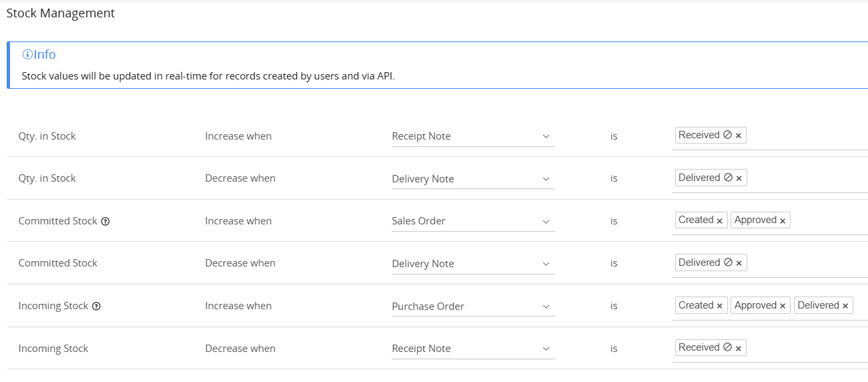Remove Delivered tag in Qty. in Stock decrease row

click(739, 178)
